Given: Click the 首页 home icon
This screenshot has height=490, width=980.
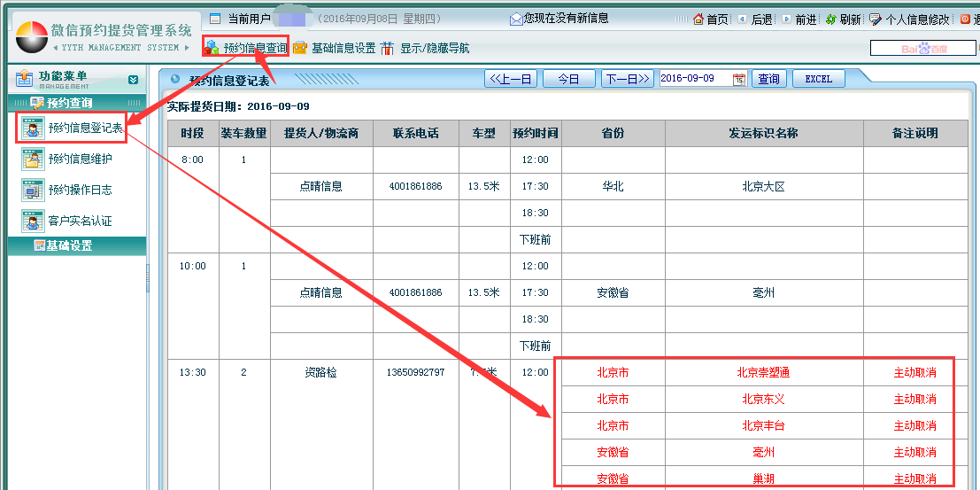Looking at the screenshot, I should tap(698, 19).
